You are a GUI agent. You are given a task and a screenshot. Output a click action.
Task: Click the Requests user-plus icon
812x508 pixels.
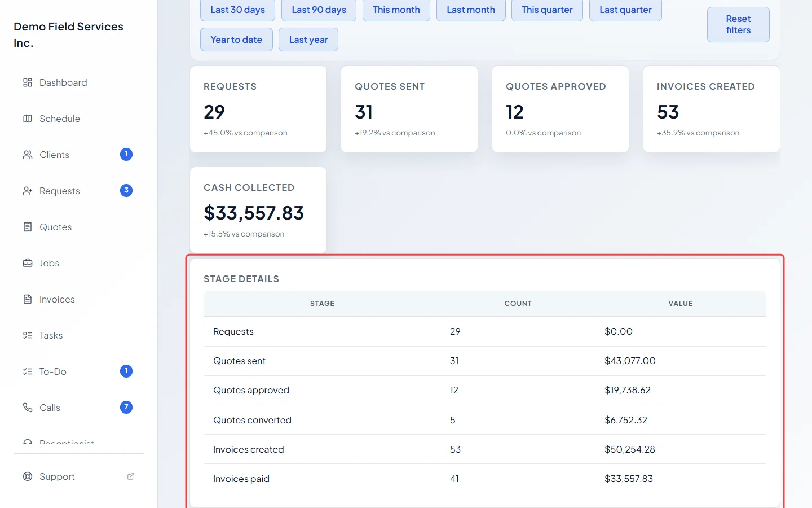(x=28, y=191)
